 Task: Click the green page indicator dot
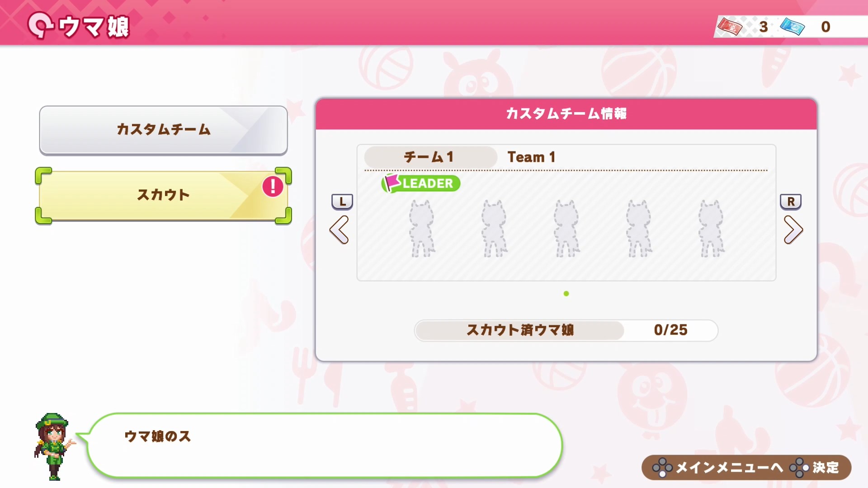pyautogui.click(x=566, y=294)
